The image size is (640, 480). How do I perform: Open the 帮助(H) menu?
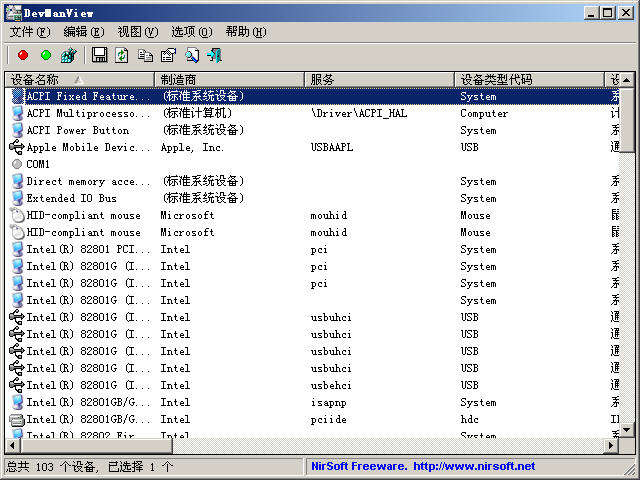pyautogui.click(x=245, y=32)
